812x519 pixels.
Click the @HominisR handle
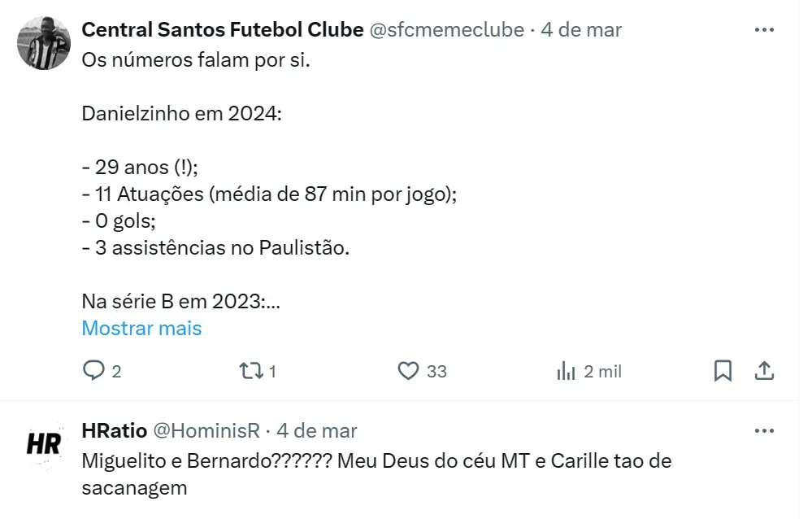(x=206, y=430)
